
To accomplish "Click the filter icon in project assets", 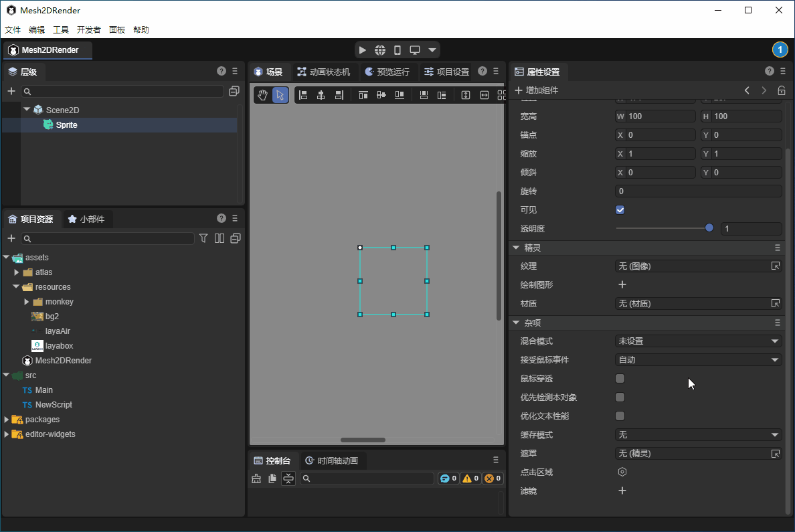I will coord(203,238).
